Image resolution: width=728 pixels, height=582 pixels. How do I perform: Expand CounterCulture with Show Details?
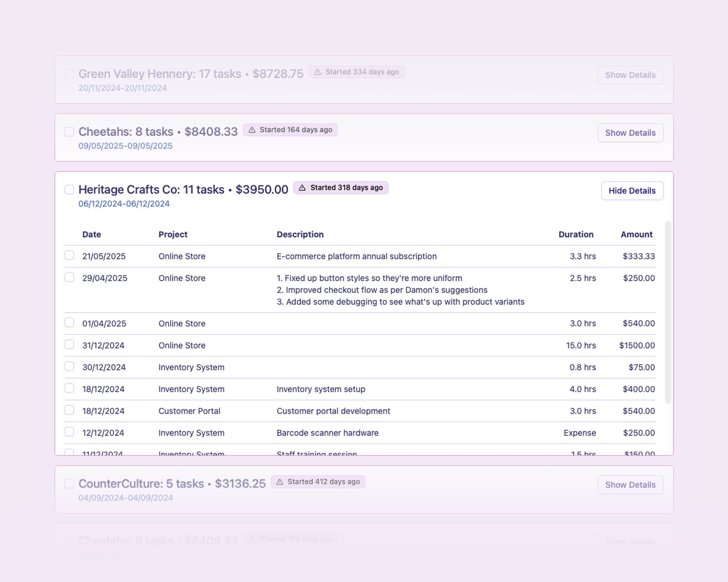[x=630, y=485]
